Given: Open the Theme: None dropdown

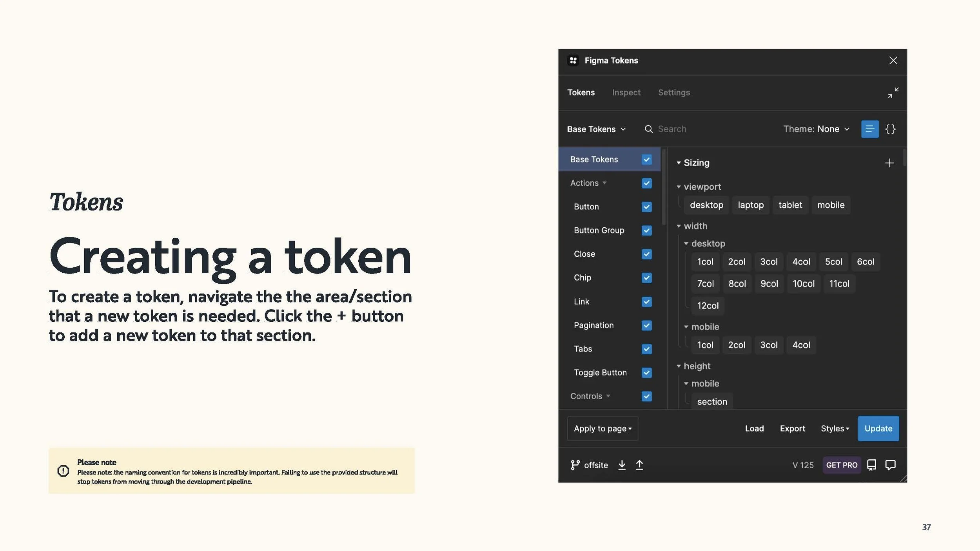Looking at the screenshot, I should coord(816,129).
